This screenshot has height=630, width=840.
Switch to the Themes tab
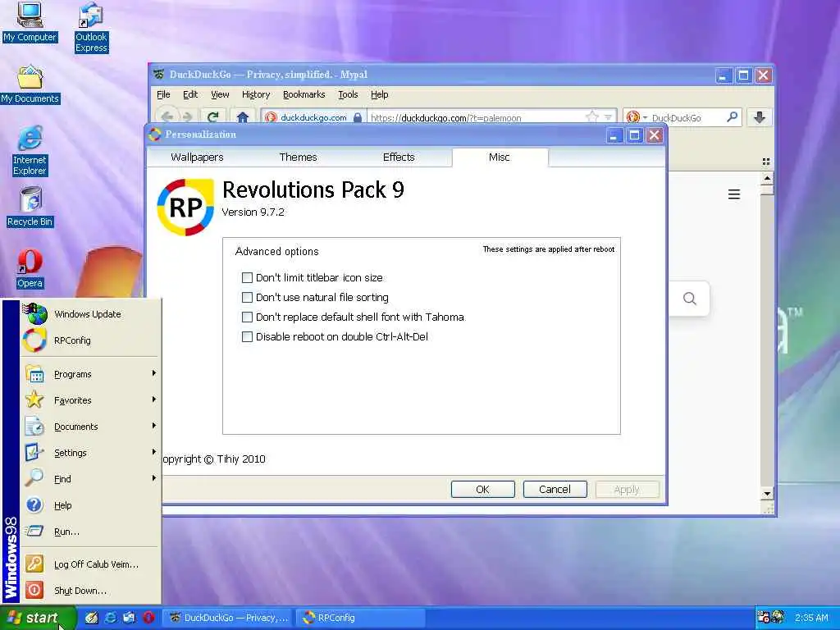coord(298,157)
